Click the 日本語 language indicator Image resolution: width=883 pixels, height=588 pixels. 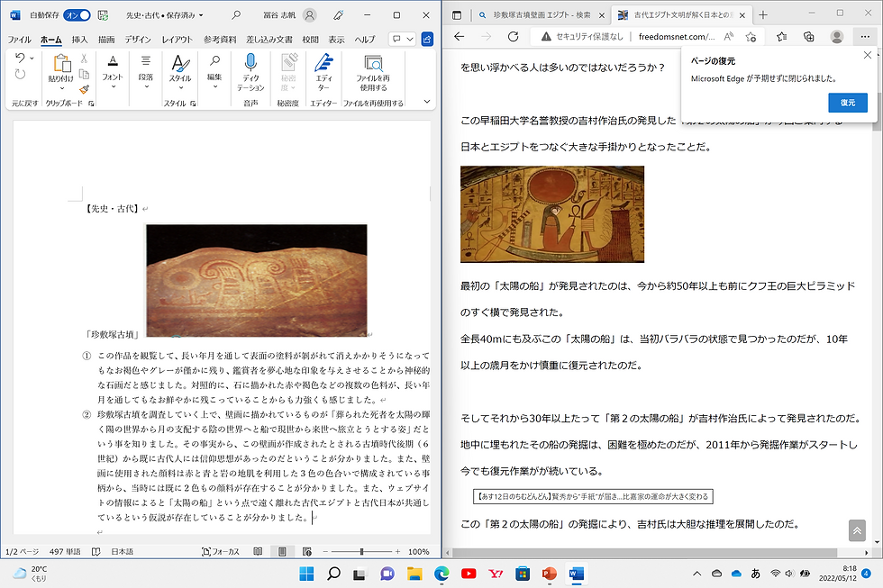pyautogui.click(x=123, y=551)
